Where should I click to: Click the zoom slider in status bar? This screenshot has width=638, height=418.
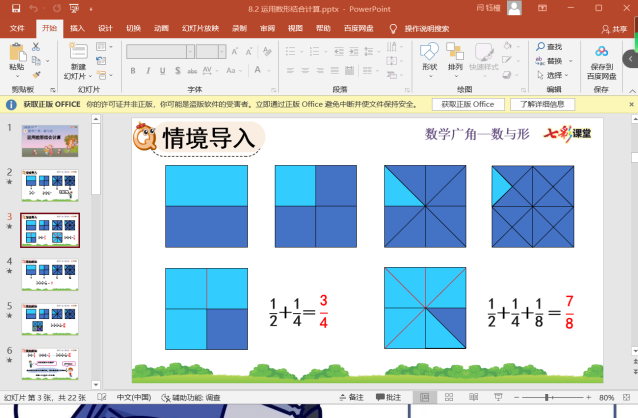(x=549, y=397)
